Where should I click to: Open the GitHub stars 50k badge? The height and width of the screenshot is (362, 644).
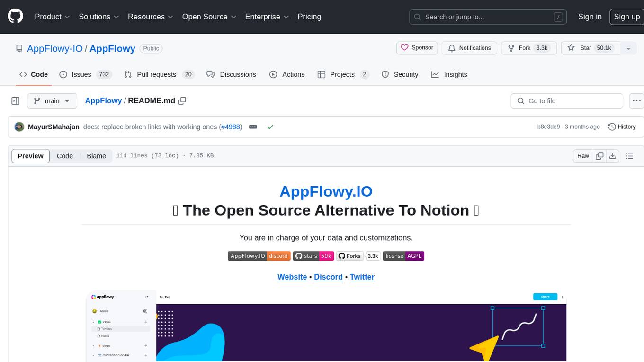point(313,256)
